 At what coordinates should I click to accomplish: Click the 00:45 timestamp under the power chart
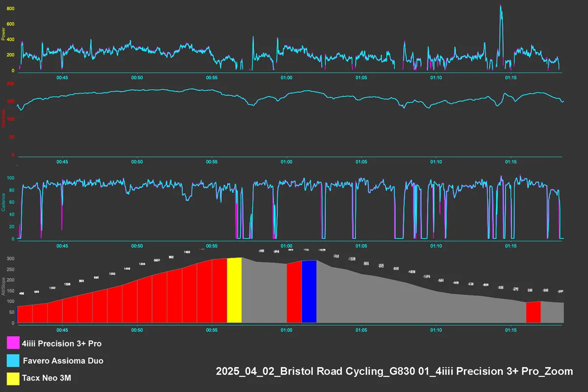pyautogui.click(x=62, y=77)
